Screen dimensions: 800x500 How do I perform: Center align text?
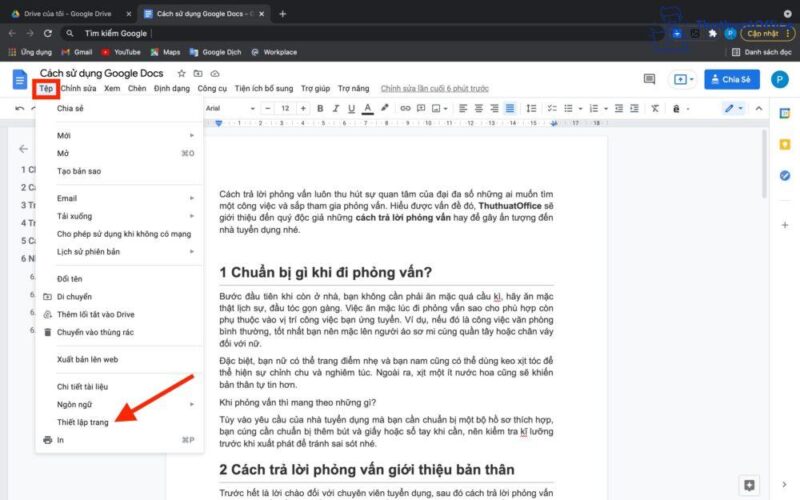479,108
